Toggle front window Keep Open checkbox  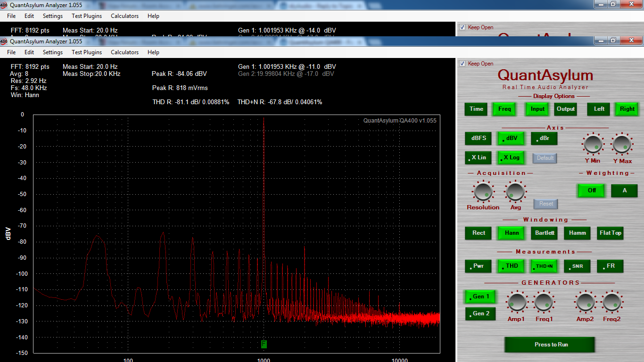[x=462, y=64]
